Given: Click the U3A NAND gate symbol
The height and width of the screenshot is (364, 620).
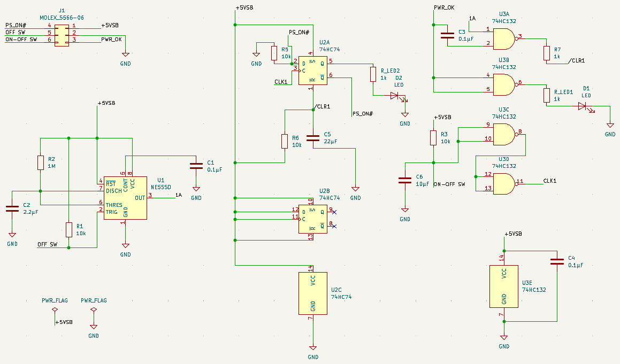Looking at the screenshot, I should point(503,38).
